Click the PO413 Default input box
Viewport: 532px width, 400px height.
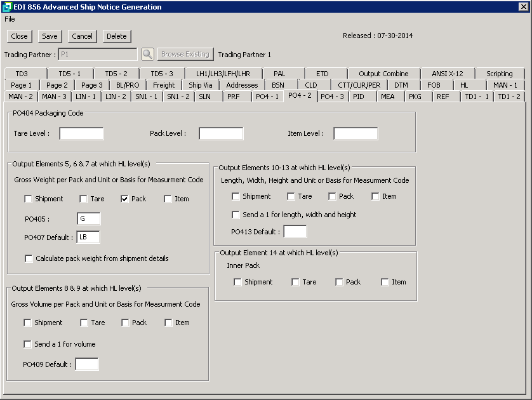pos(295,232)
